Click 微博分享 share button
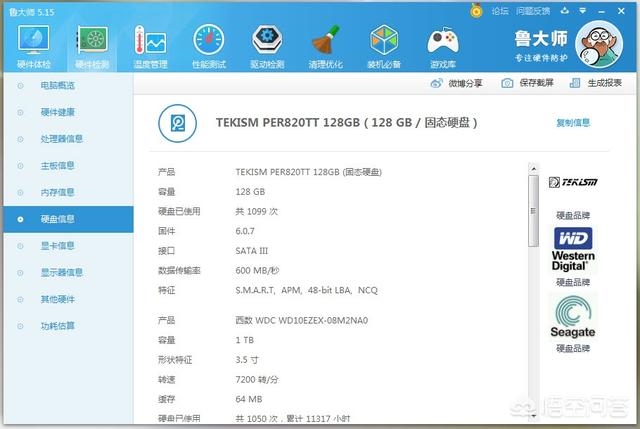 (465, 83)
